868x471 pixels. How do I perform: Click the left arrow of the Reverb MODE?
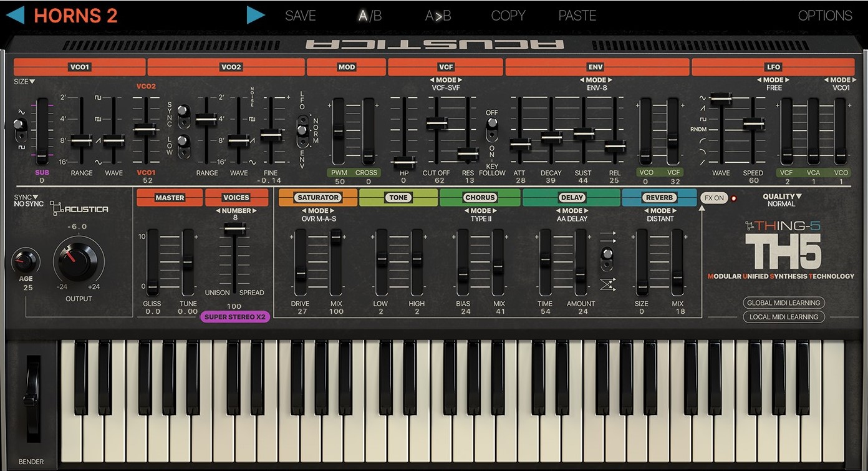[x=646, y=211]
